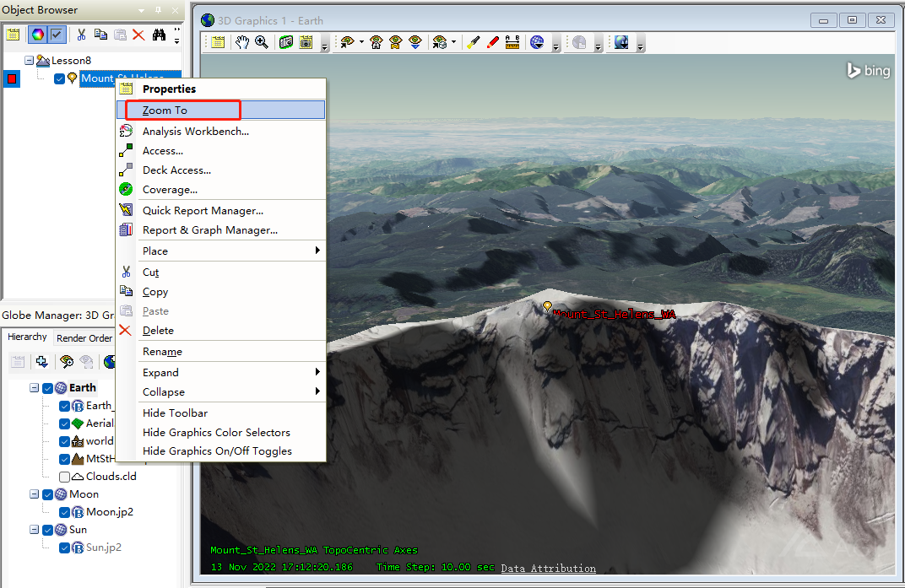Collapse the Earth node in Globe Manager
This screenshot has height=588, width=905.
tap(35, 388)
